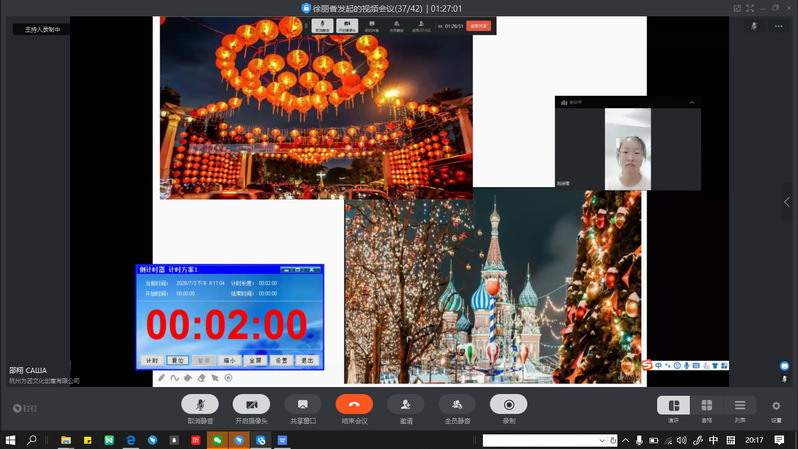This screenshot has width=798, height=449.
Task: Click red end-sharing button in shared toolbar
Action: [x=478, y=26]
